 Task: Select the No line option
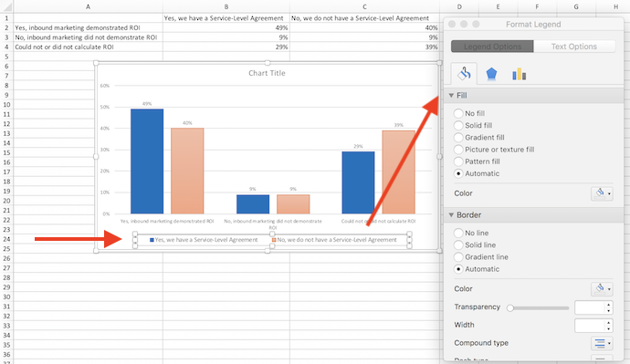458,234
